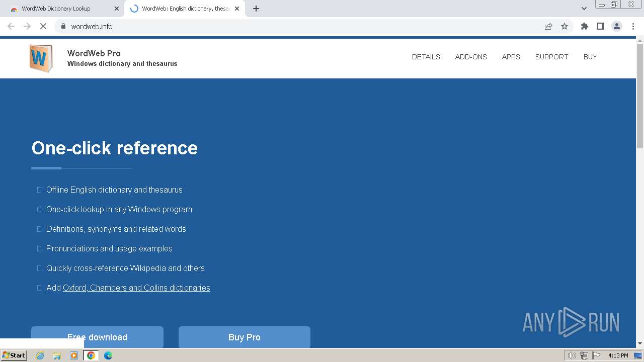
Task: Click Pronunciations and usage examples text
Action: point(109,248)
